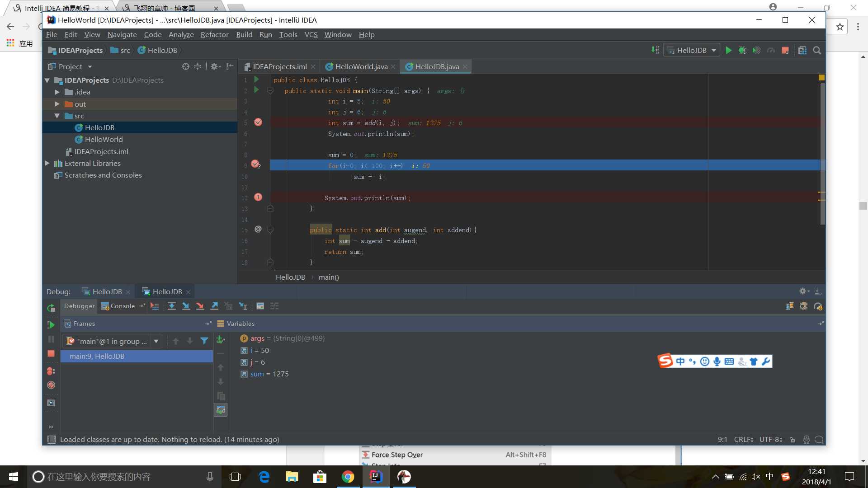Select HelloWorld in the project tree
The image size is (868, 488).
point(104,140)
